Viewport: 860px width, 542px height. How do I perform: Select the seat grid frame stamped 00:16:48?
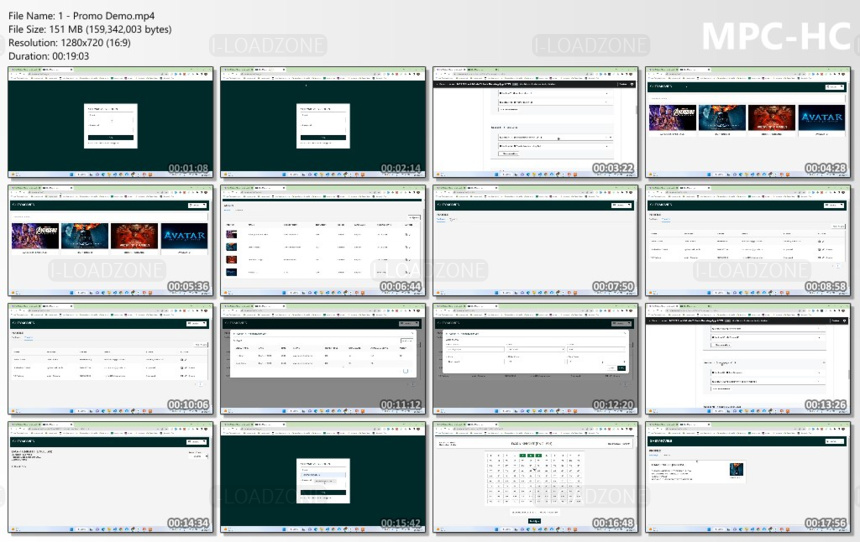tap(535, 477)
